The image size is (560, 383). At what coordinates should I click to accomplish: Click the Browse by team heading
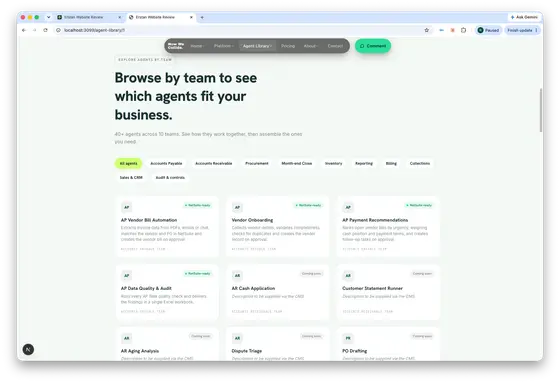(x=186, y=96)
